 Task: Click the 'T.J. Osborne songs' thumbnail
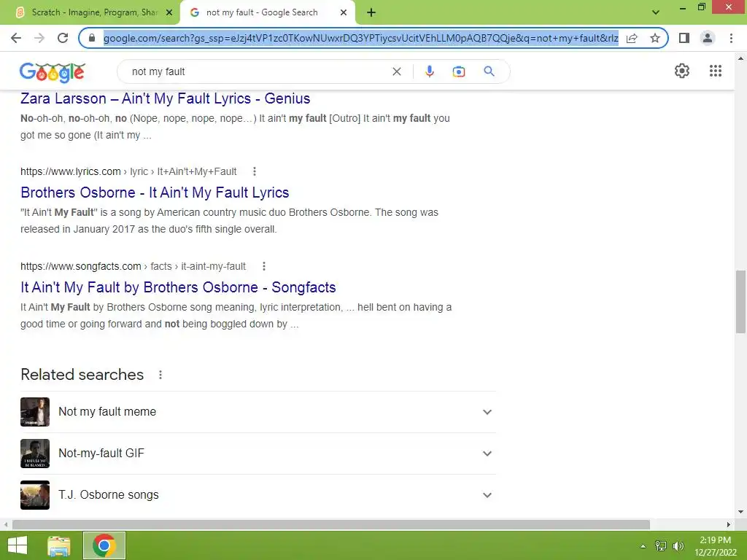click(35, 495)
